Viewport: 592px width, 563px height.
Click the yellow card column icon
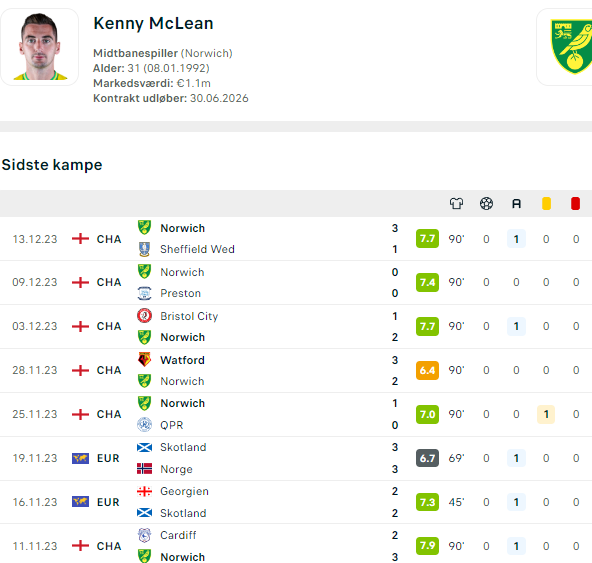(546, 204)
